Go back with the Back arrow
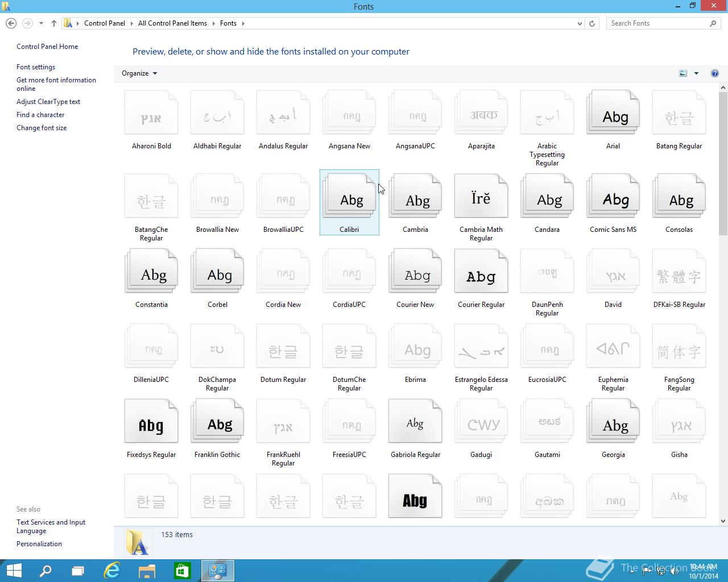The width and height of the screenshot is (728, 582). (11, 23)
